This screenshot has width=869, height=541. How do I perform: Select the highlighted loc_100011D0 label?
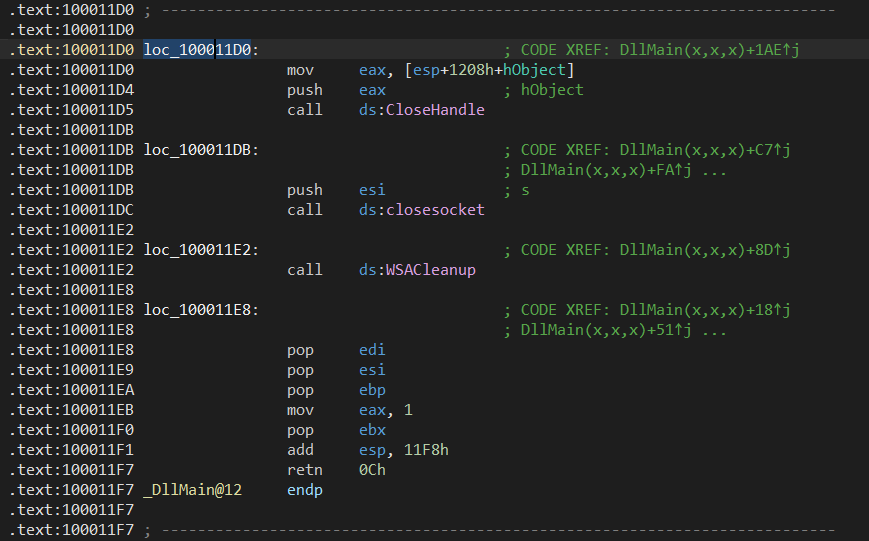point(197,50)
